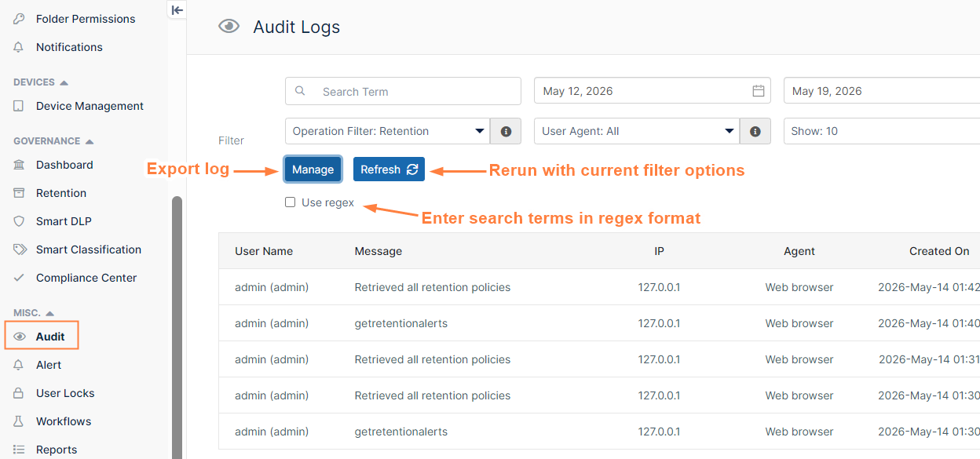Collapse the GOVERNANCE sidebar section
The width and height of the screenshot is (980, 459).
[x=53, y=141]
